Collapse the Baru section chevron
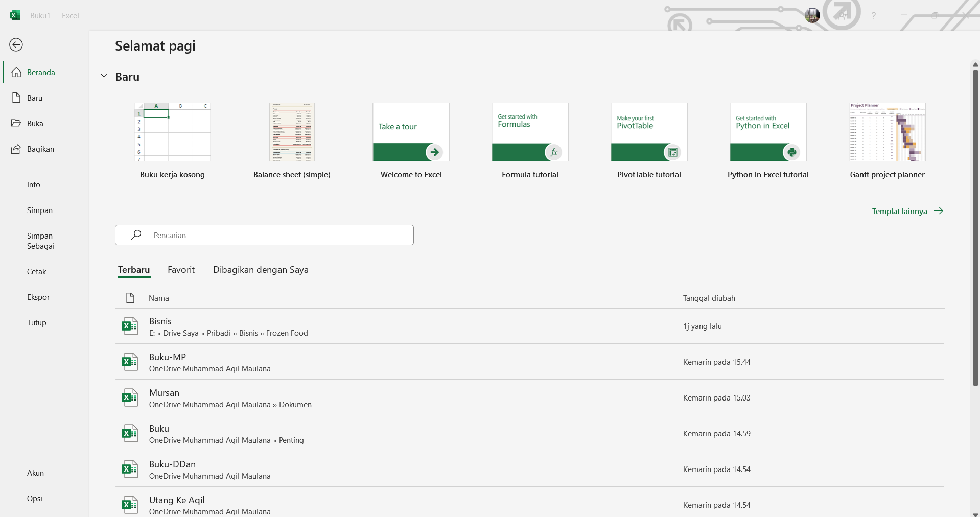 (x=104, y=76)
